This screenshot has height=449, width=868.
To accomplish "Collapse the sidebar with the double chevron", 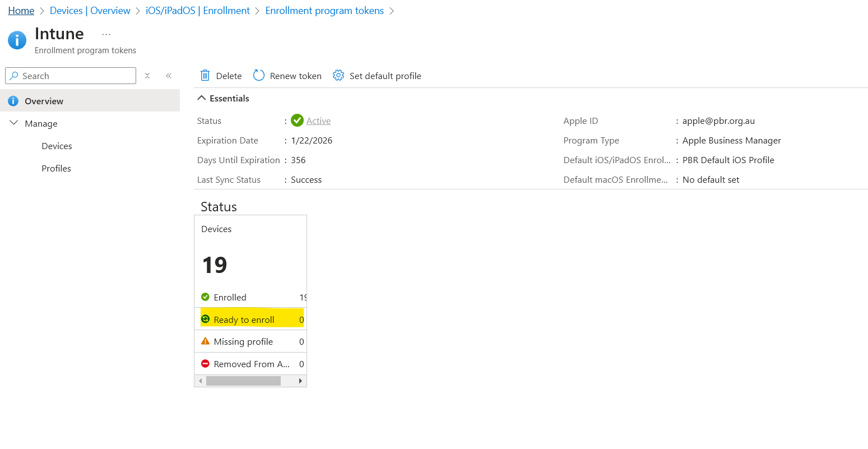I will pos(169,76).
